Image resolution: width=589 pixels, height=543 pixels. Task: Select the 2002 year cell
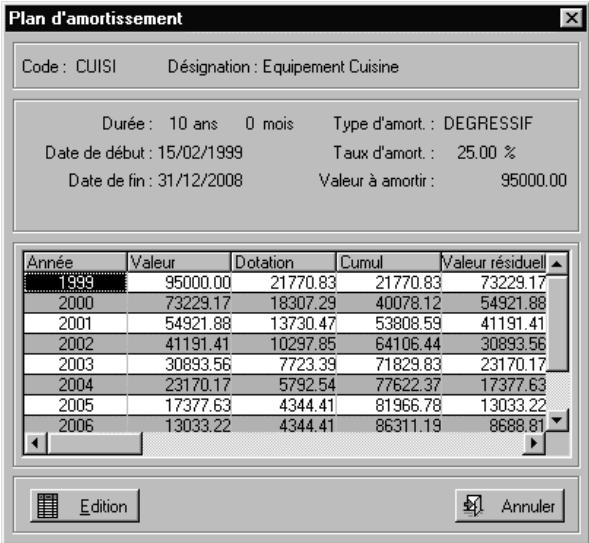(x=75, y=344)
